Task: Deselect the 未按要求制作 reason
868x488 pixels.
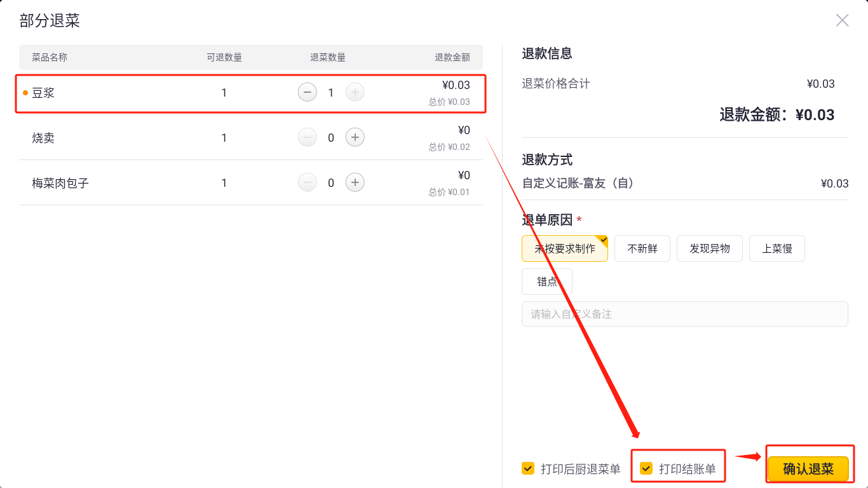Action: tap(564, 248)
